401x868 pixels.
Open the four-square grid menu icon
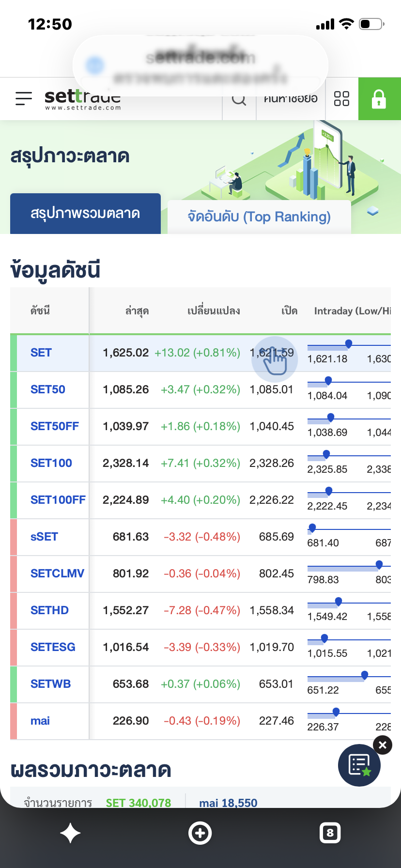pyautogui.click(x=342, y=99)
